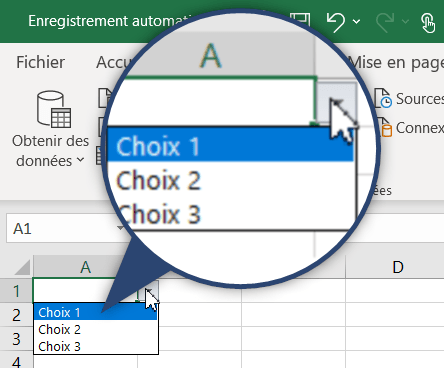Choose Choix 1 in small dropdown list

pyautogui.click(x=95, y=312)
